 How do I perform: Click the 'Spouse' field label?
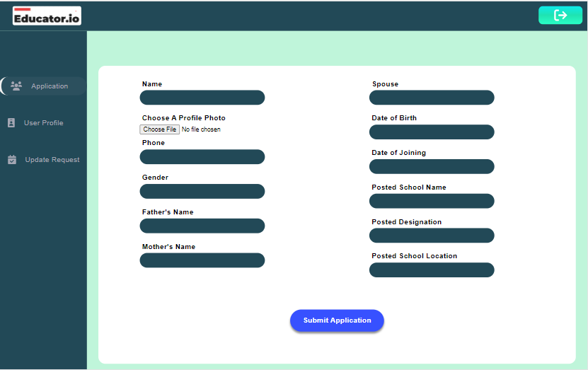tap(385, 84)
